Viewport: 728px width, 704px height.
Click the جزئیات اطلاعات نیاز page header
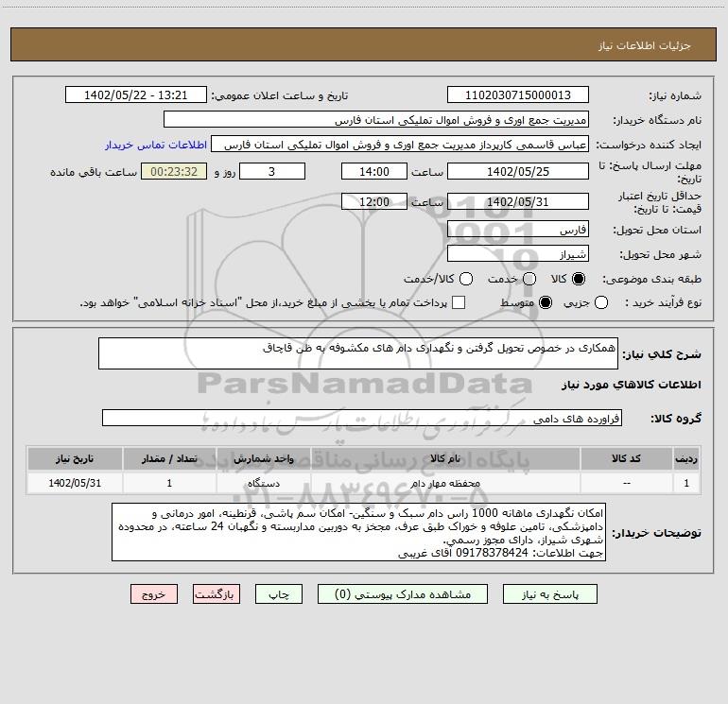tap(644, 45)
